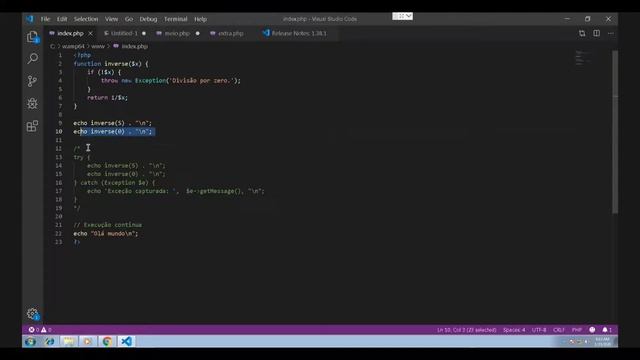
Task: Click the editor vertical scrollbar thumb
Action: [615, 131]
